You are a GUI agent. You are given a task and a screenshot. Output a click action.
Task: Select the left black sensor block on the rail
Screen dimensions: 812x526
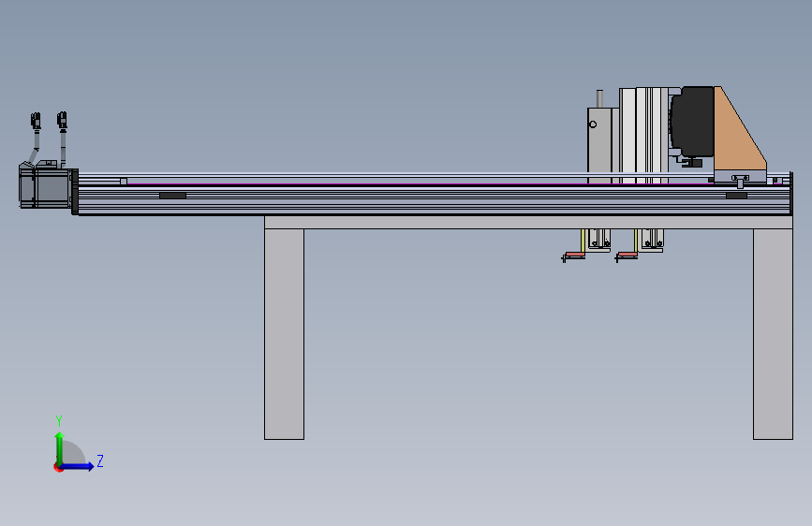[x=172, y=196]
